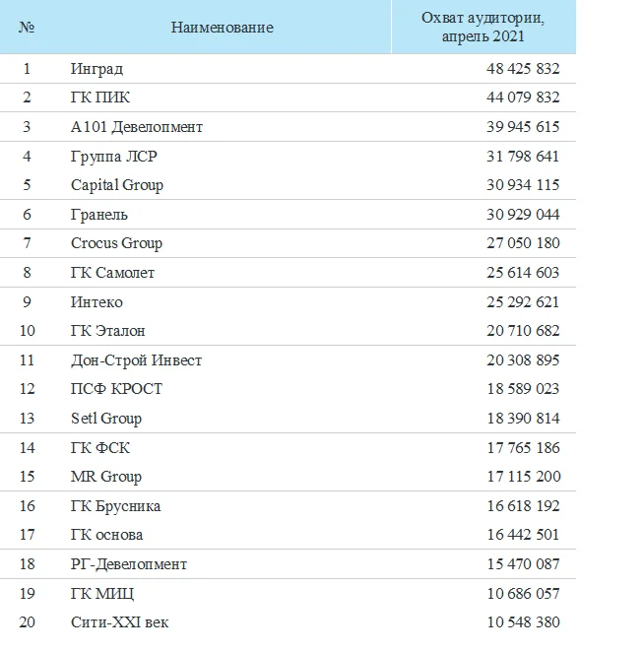The height and width of the screenshot is (652, 644).
Task: Select the value 15 470 087 for РГ-Девелопмент
Action: point(523,564)
